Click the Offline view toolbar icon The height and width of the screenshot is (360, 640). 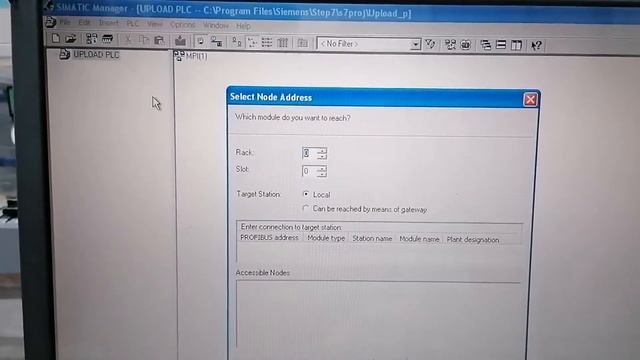tap(216, 42)
